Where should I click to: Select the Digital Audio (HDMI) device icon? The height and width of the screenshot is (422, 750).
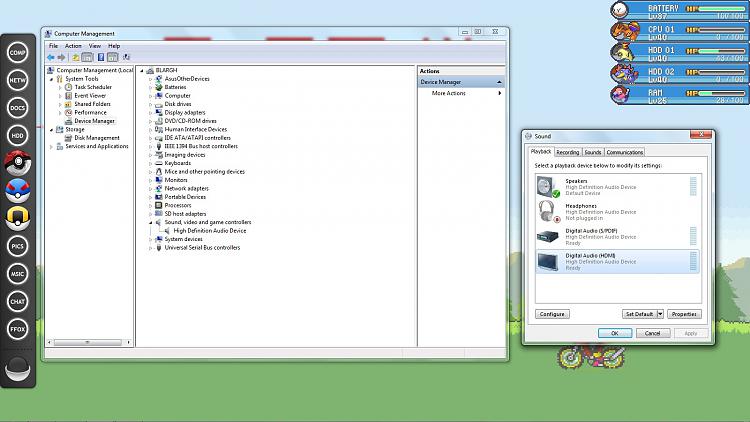pyautogui.click(x=548, y=262)
